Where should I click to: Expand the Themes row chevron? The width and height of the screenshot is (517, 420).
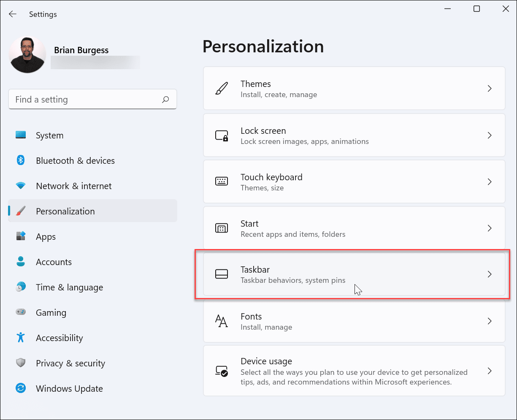pos(490,88)
